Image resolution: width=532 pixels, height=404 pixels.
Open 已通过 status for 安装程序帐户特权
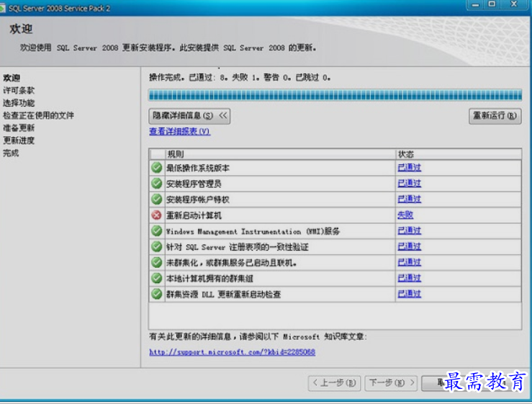[x=409, y=199]
